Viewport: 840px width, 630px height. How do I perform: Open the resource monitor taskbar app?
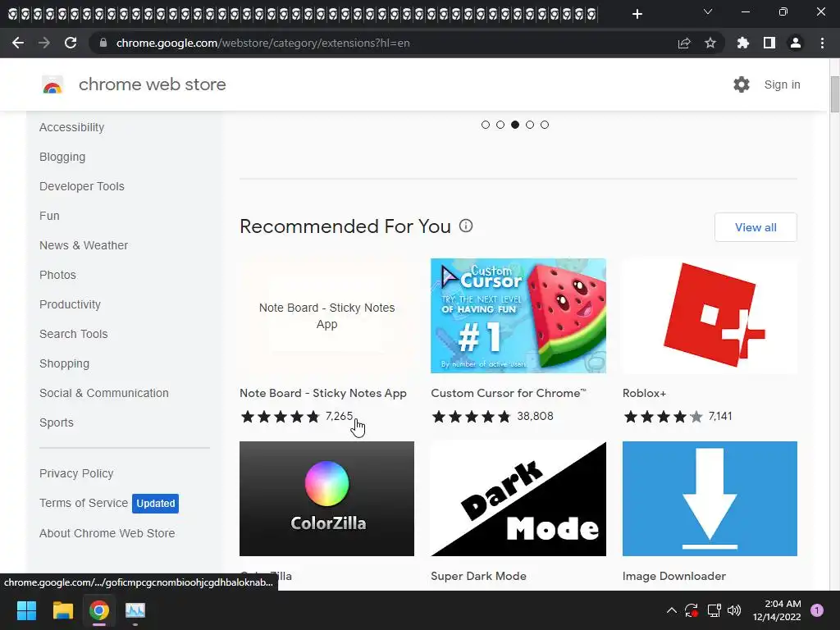point(135,610)
